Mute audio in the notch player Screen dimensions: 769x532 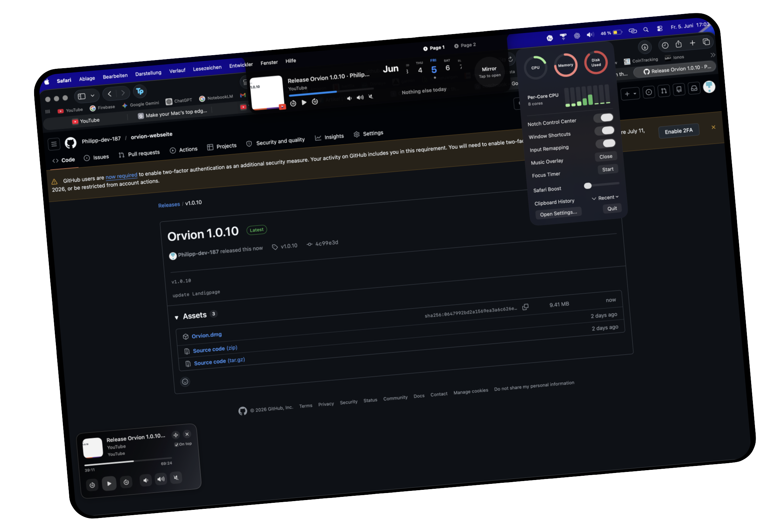point(370,96)
